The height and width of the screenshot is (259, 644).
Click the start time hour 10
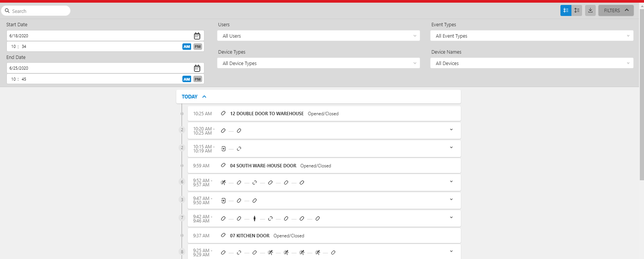(13, 46)
